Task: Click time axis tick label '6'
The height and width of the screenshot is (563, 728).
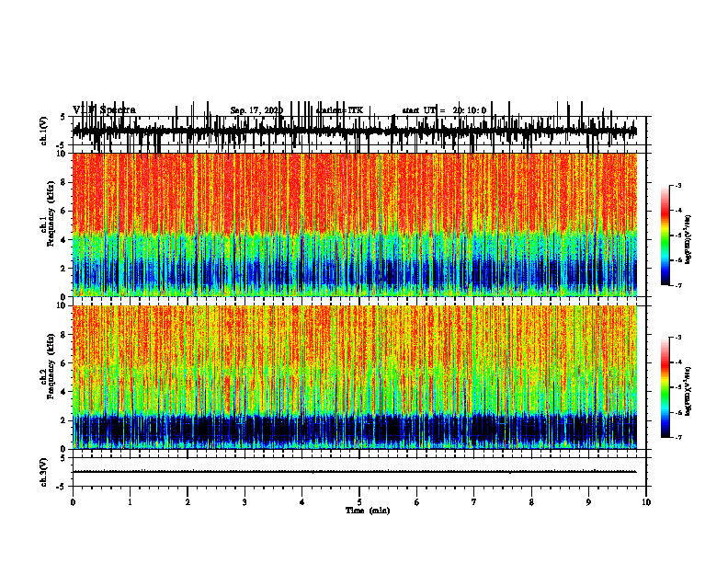Action: (x=417, y=502)
